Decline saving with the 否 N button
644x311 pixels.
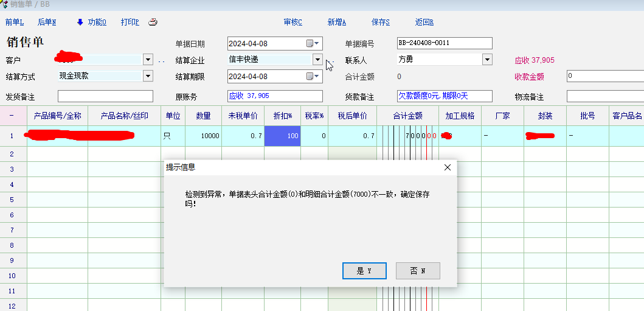[418, 271]
